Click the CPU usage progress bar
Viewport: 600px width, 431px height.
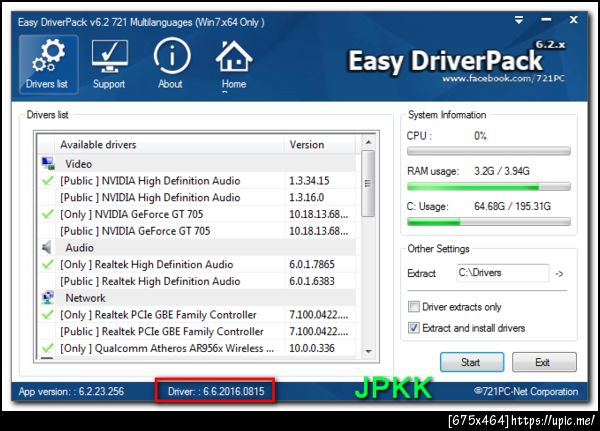coord(489,151)
